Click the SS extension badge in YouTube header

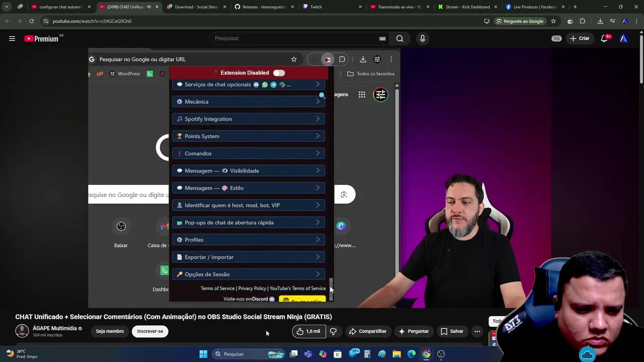[x=556, y=39]
